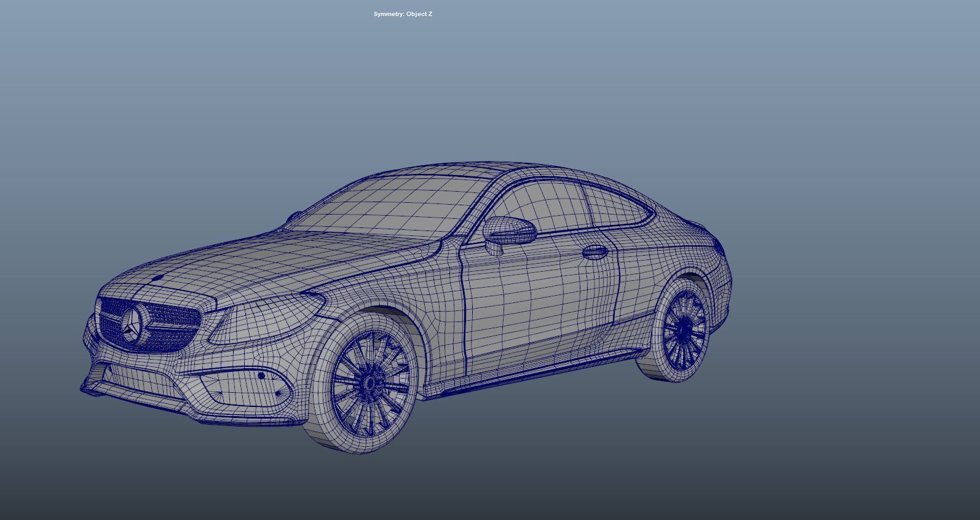Click the 'Symmetry: Object Z' viewport text
Image resolution: width=980 pixels, height=520 pixels.
(403, 14)
